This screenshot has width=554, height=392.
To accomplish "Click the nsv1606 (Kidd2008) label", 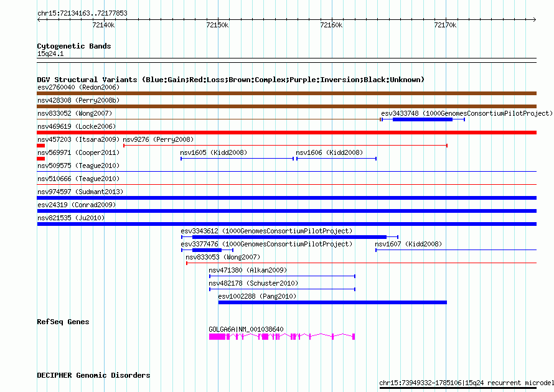I will tap(329, 152).
